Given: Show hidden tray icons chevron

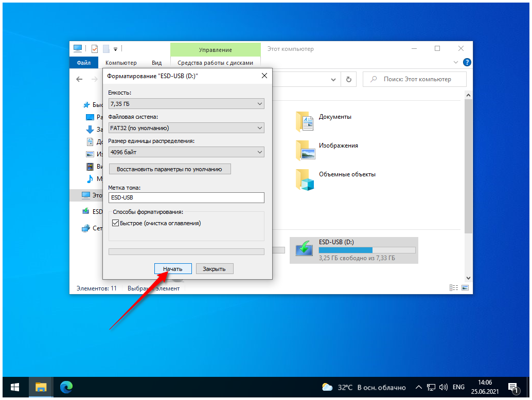Looking at the screenshot, I should click(x=419, y=387).
